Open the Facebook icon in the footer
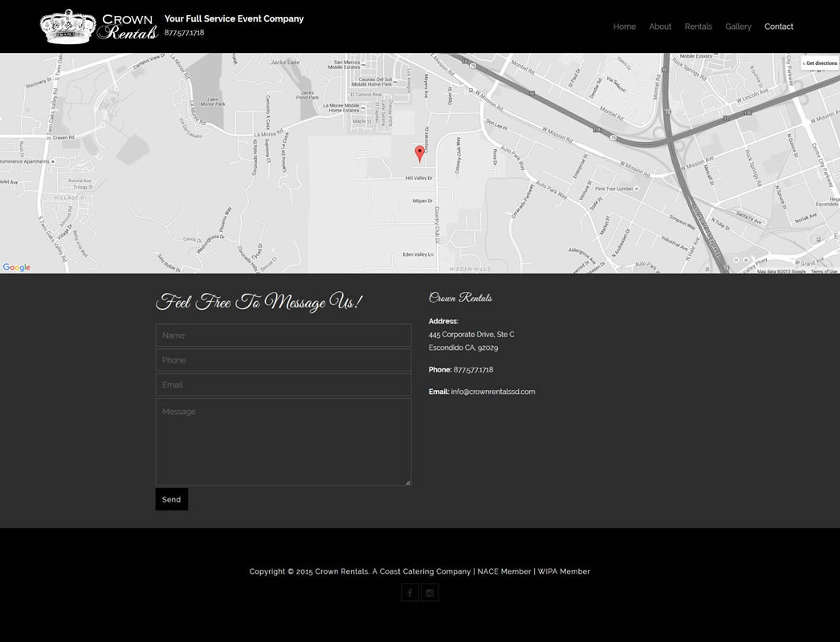 (x=410, y=592)
